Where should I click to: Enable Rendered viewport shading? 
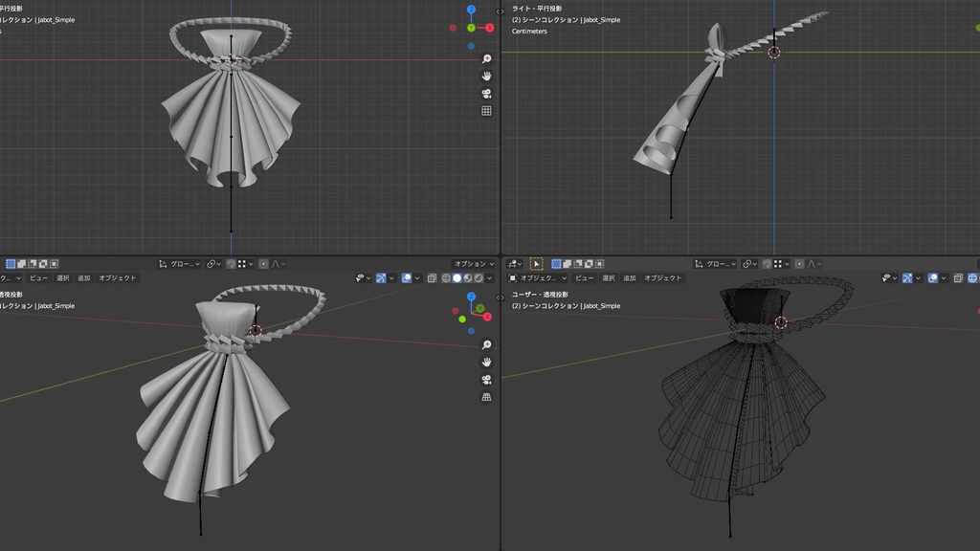coord(477,277)
